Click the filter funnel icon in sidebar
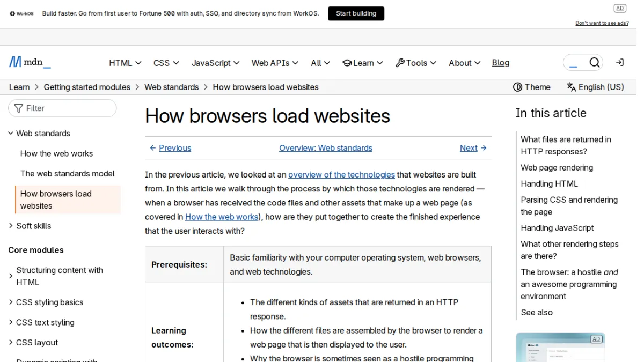Viewport: 644px width, 362px height. [19, 108]
